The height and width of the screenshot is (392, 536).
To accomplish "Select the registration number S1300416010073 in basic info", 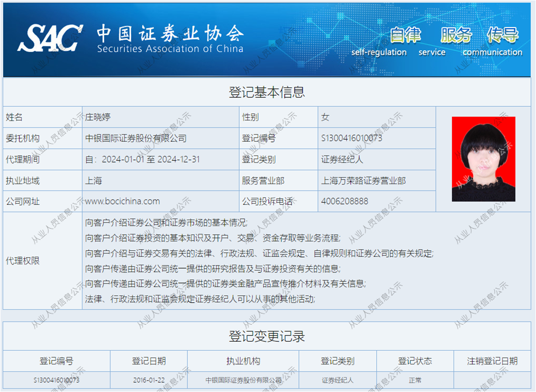I will (351, 138).
